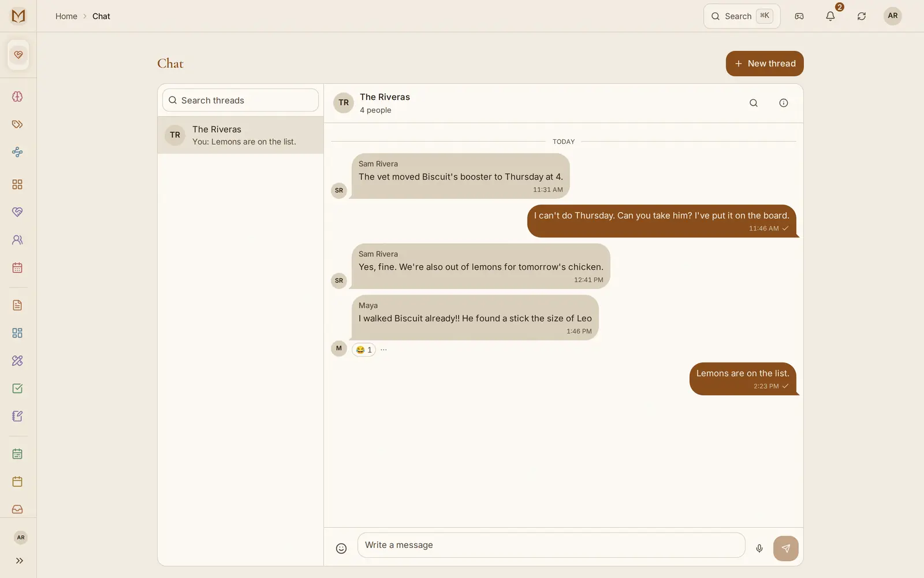Open the inbox tray icon in sidebar

(x=17, y=509)
